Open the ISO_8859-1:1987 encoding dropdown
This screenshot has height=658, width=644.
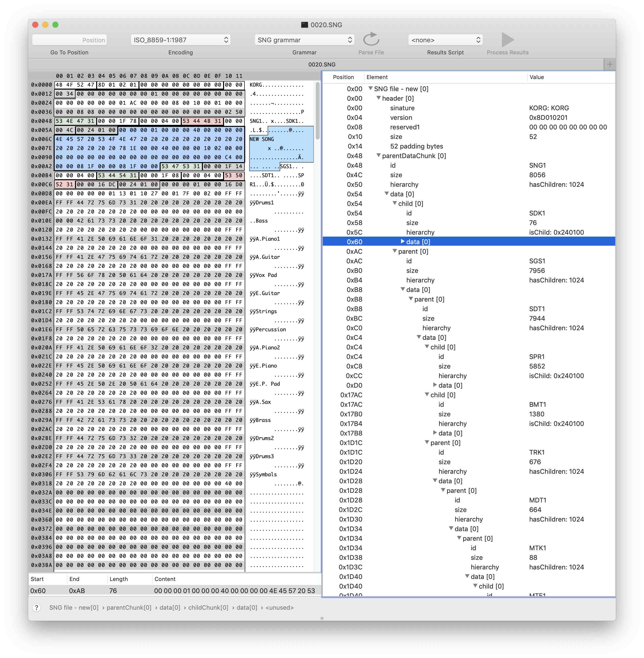(x=181, y=40)
